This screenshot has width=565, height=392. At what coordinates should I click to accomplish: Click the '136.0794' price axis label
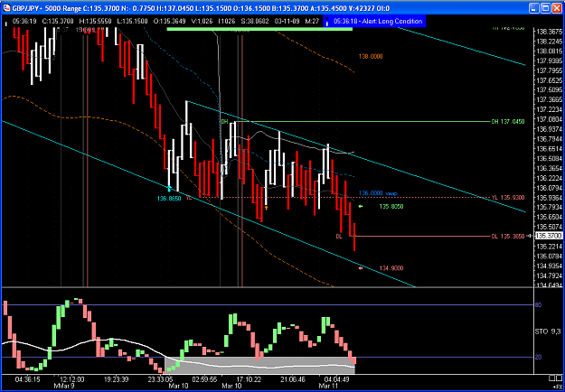(x=549, y=188)
